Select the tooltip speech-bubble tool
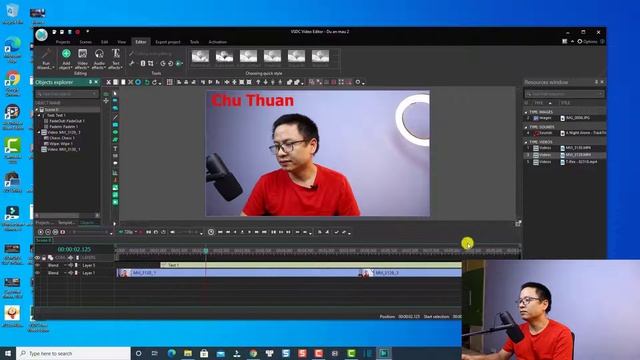This screenshot has height=360, width=640. coord(115,163)
